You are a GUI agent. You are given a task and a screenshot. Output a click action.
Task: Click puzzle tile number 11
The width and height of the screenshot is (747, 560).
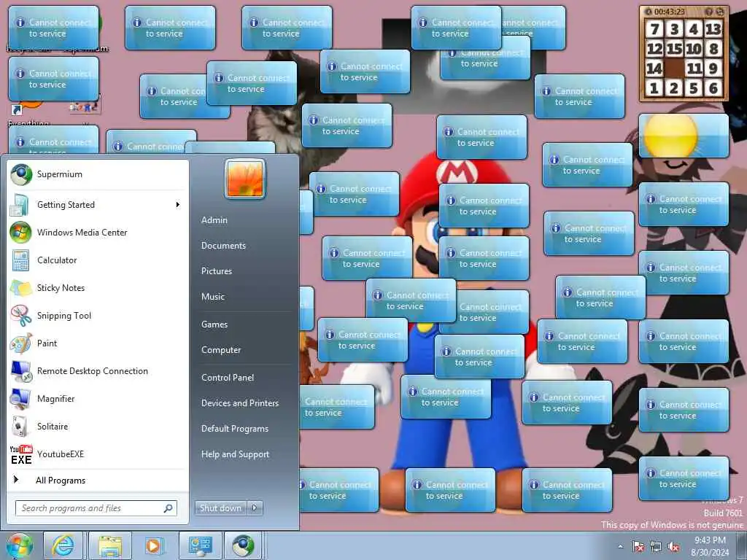tap(694, 69)
